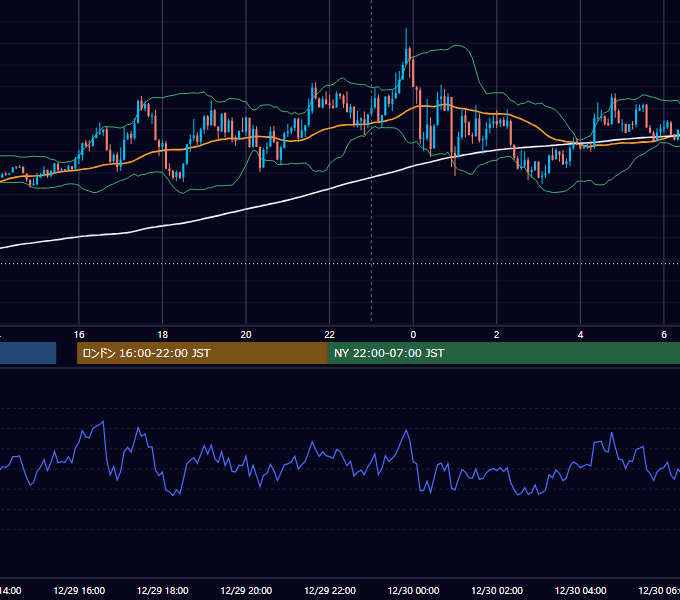680x600 pixels.
Task: Click the ロンドン 16:00-22:00 JST session bar
Action: pos(202,353)
